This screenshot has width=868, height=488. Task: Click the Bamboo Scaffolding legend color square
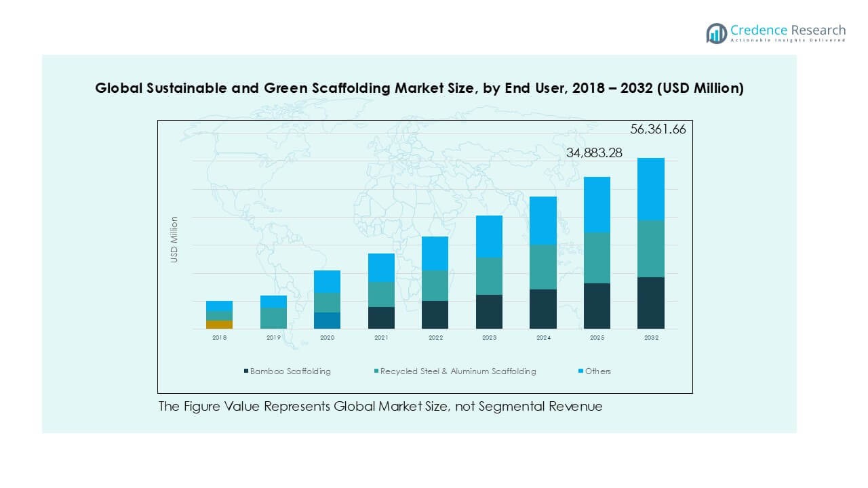[x=246, y=371]
